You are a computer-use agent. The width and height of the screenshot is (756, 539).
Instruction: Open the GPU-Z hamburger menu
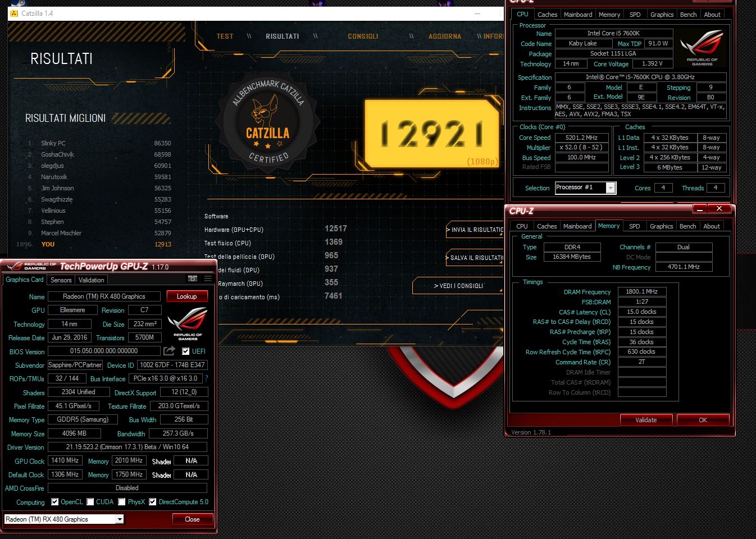(208, 278)
